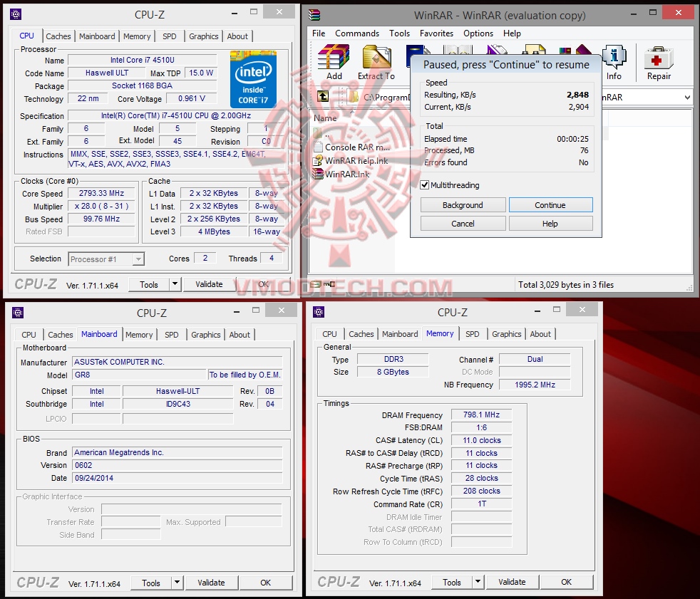
Task: Click the Intel Core i7 logo
Action: click(253, 79)
